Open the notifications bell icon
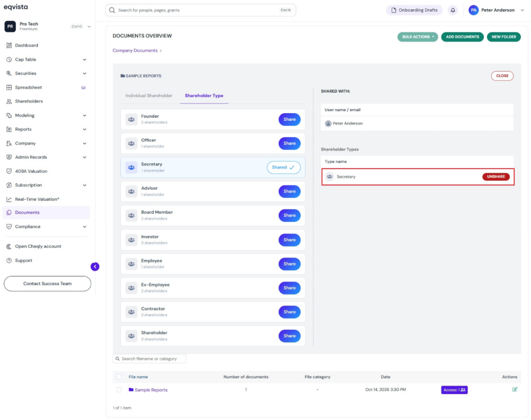The height and width of the screenshot is (420, 531). pos(453,10)
